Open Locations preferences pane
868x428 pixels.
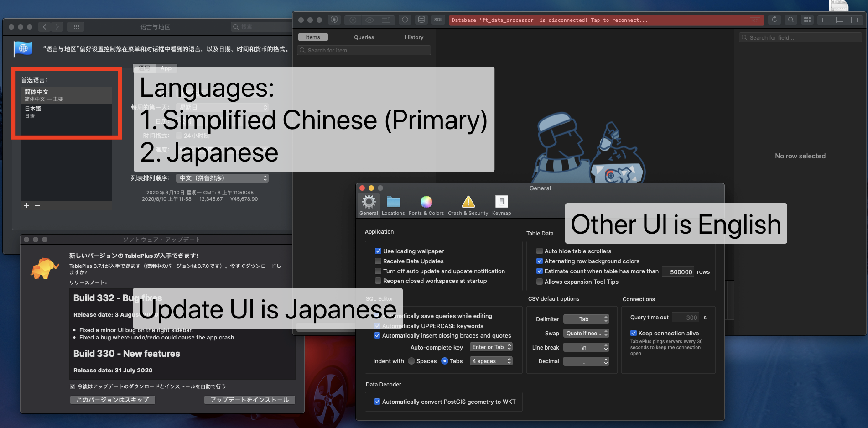click(x=393, y=204)
